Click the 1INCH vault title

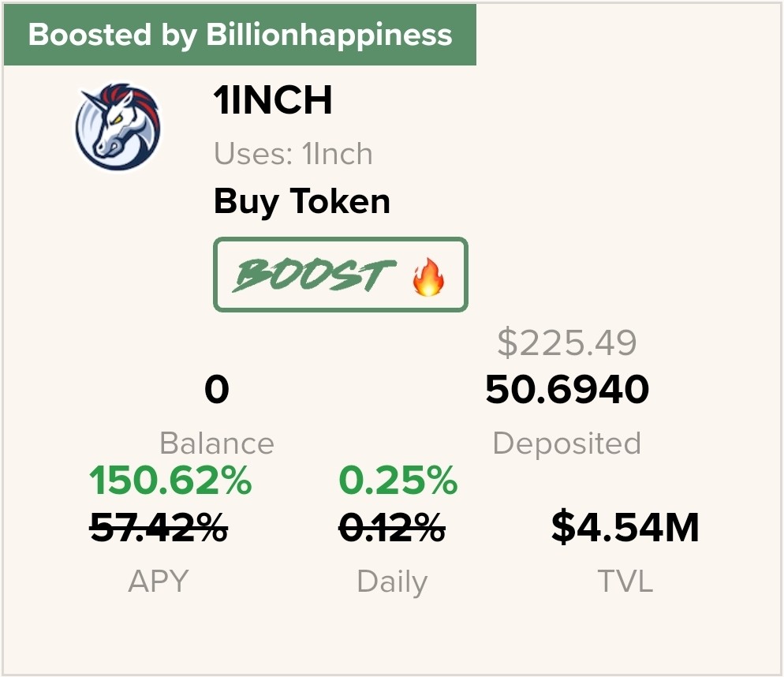[273, 99]
